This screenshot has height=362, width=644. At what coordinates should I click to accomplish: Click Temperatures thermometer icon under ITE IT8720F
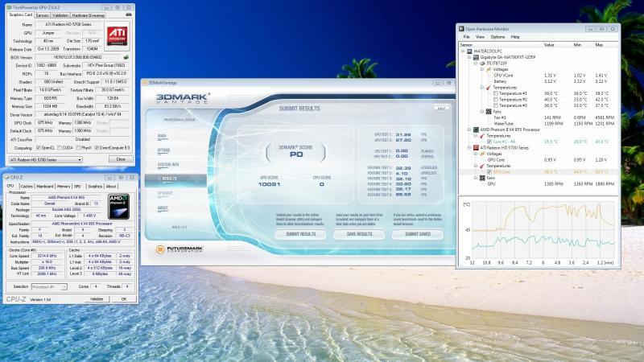coord(489,88)
